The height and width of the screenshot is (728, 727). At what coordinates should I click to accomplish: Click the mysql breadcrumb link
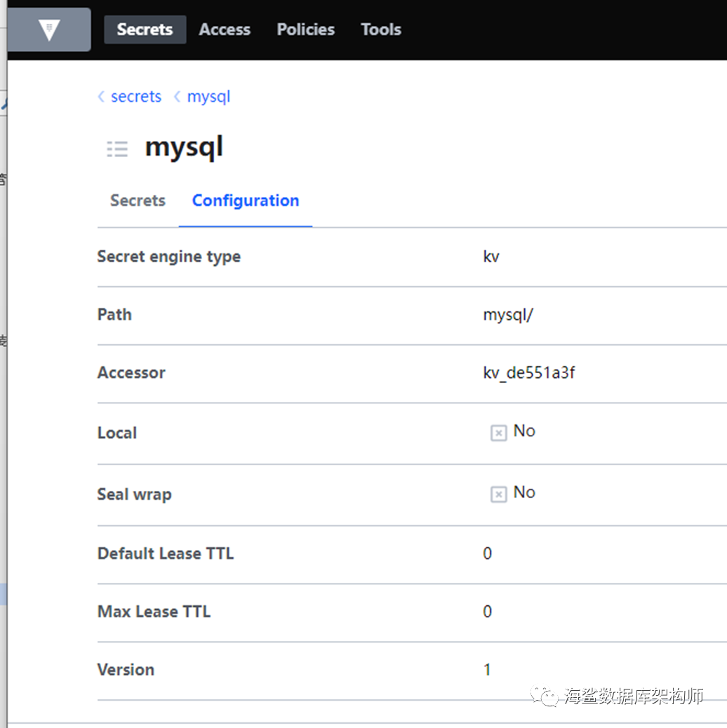tap(208, 97)
